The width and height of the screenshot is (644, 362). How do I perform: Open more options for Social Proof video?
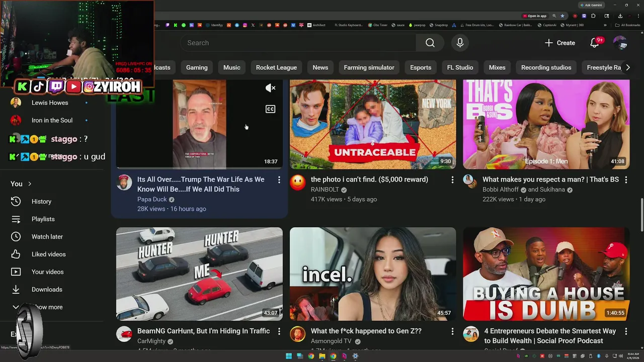click(x=626, y=332)
